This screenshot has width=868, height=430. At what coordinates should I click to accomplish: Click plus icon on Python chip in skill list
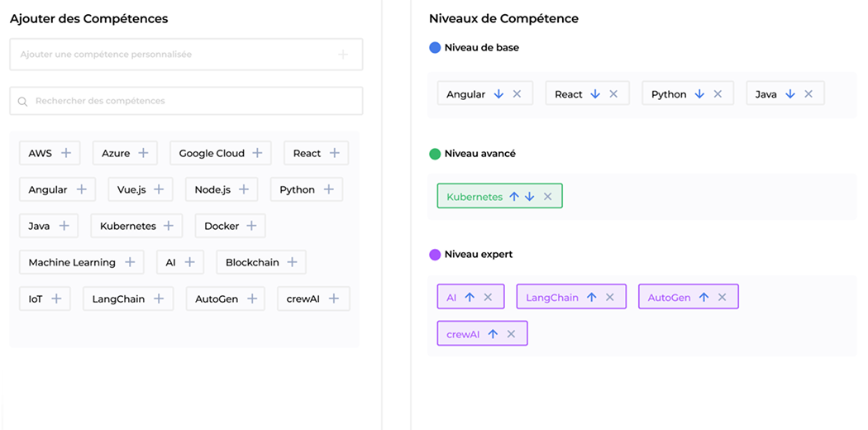[x=329, y=189]
